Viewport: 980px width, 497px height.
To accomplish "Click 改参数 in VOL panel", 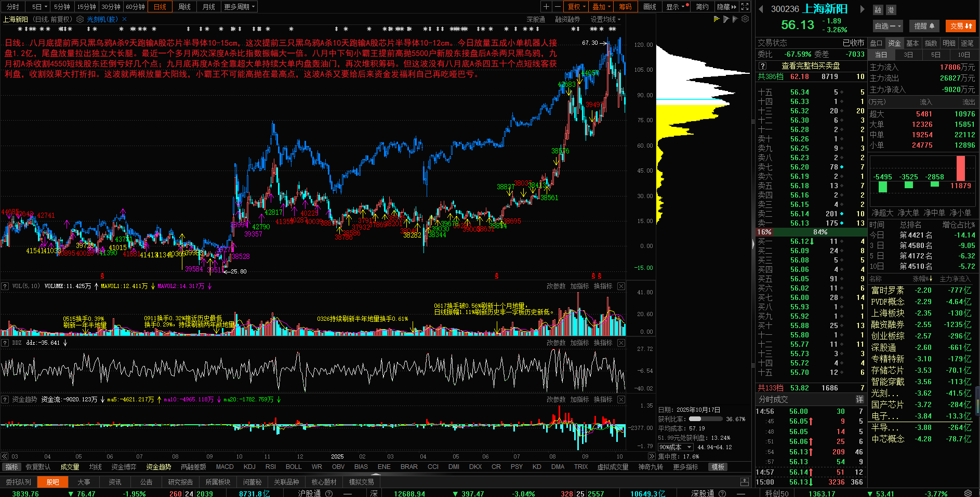I will point(556,286).
